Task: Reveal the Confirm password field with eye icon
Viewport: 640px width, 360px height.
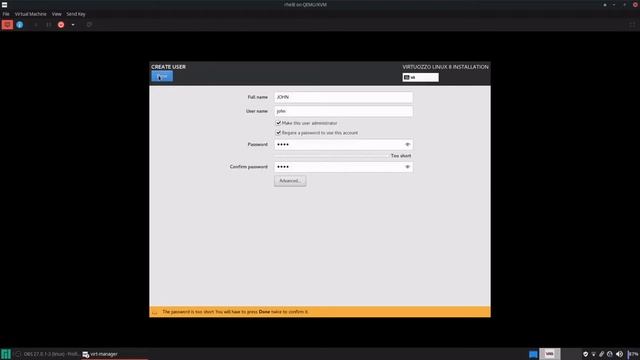Action: 407,167
